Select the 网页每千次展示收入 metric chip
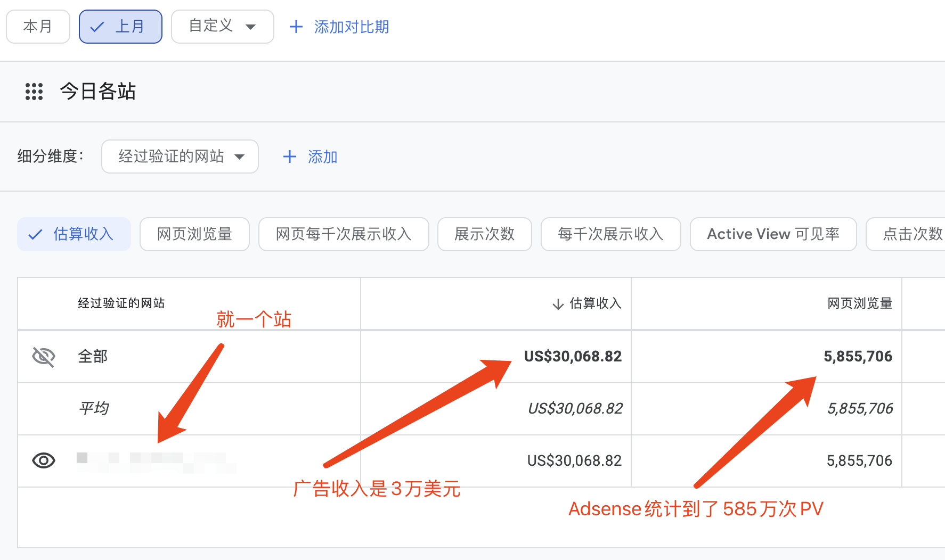 [344, 234]
